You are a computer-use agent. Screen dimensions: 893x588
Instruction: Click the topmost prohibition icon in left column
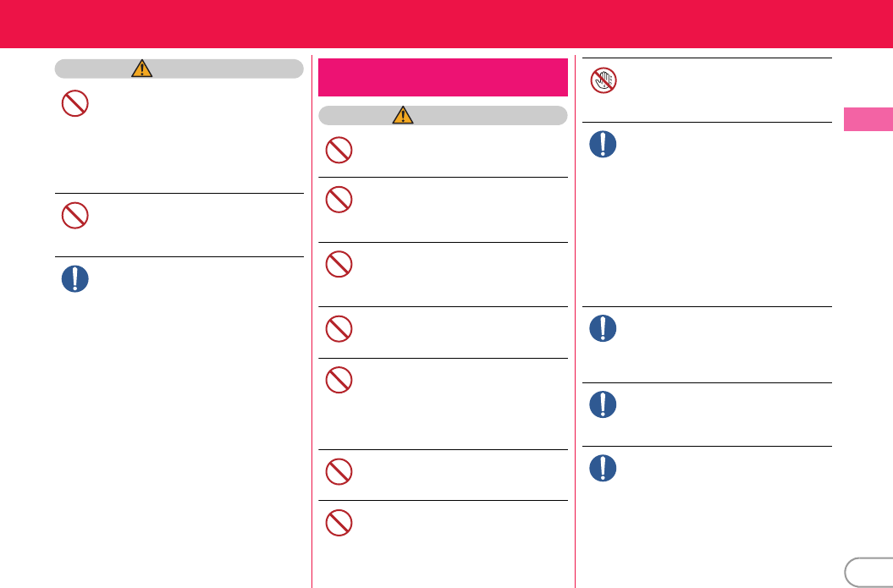[x=74, y=103]
